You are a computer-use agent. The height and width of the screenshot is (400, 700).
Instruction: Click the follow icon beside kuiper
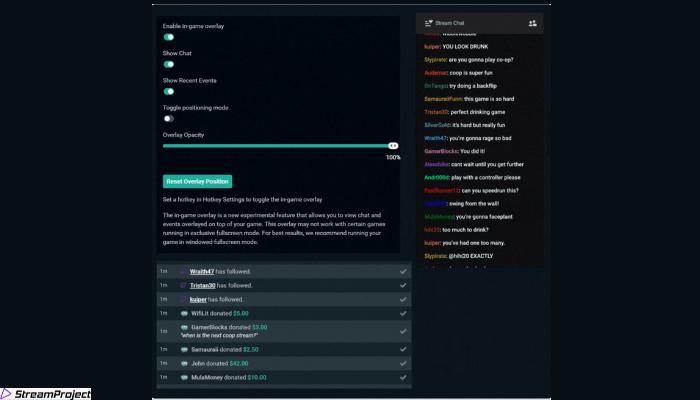coord(183,300)
